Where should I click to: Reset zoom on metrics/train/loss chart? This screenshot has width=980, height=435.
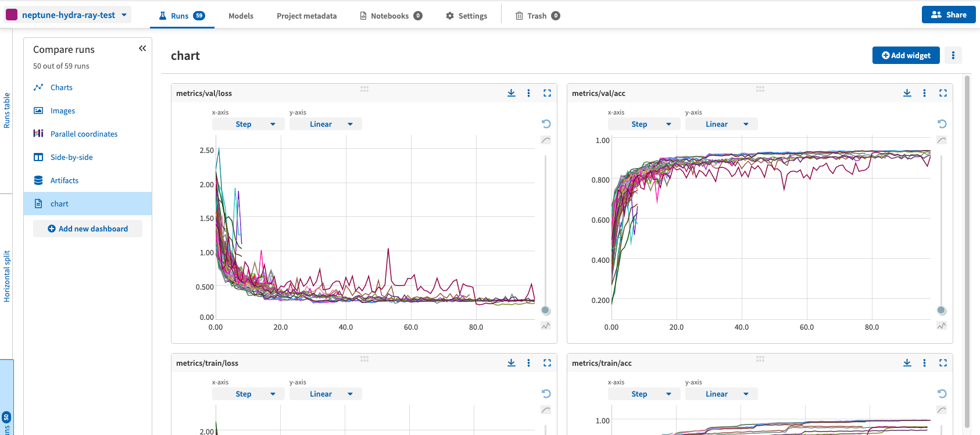[x=546, y=394]
